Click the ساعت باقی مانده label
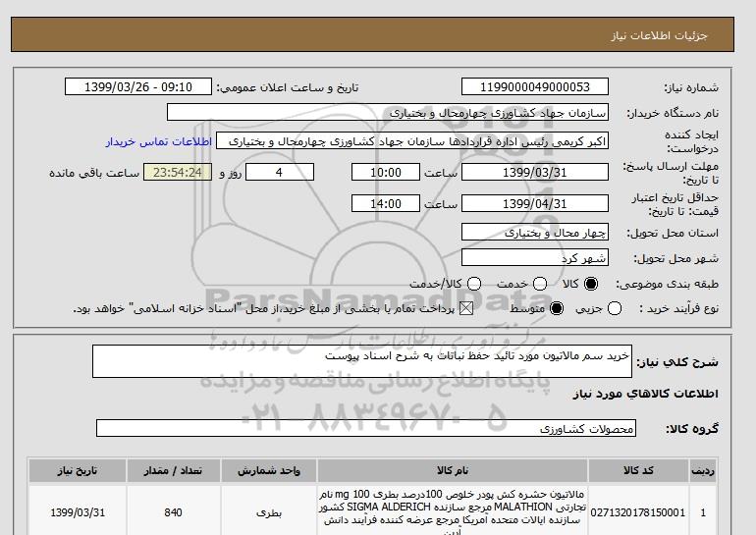This screenshot has width=756, height=535. pos(94,173)
